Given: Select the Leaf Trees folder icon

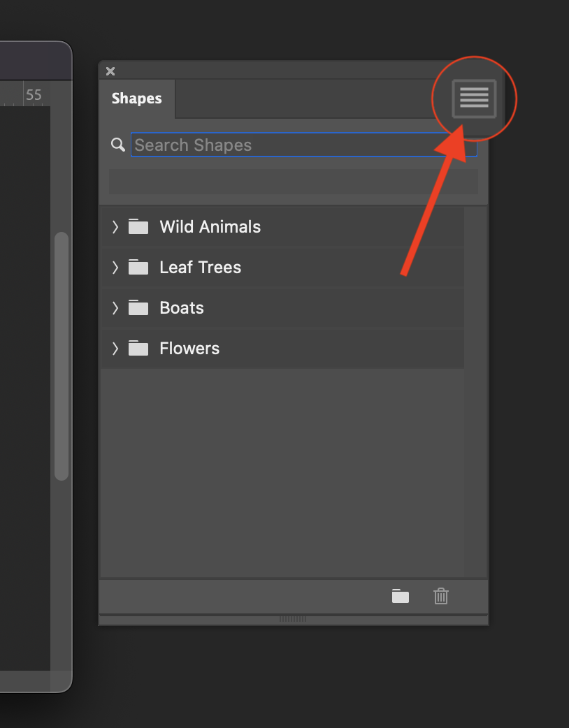Looking at the screenshot, I should pyautogui.click(x=138, y=267).
